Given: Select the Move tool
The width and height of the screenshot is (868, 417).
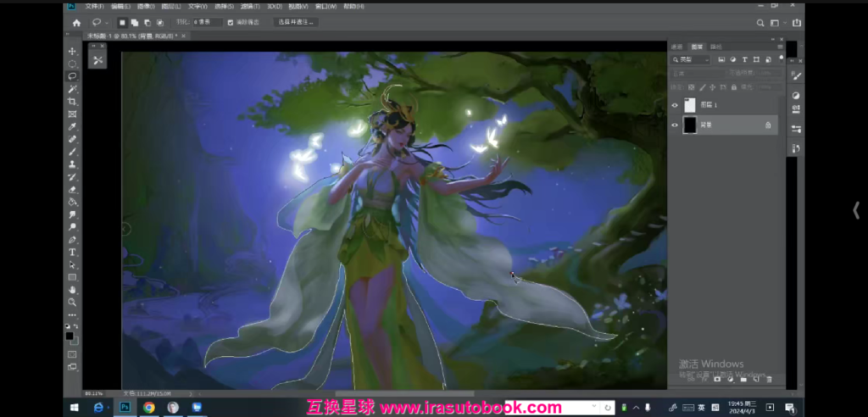Looking at the screenshot, I should point(72,51).
